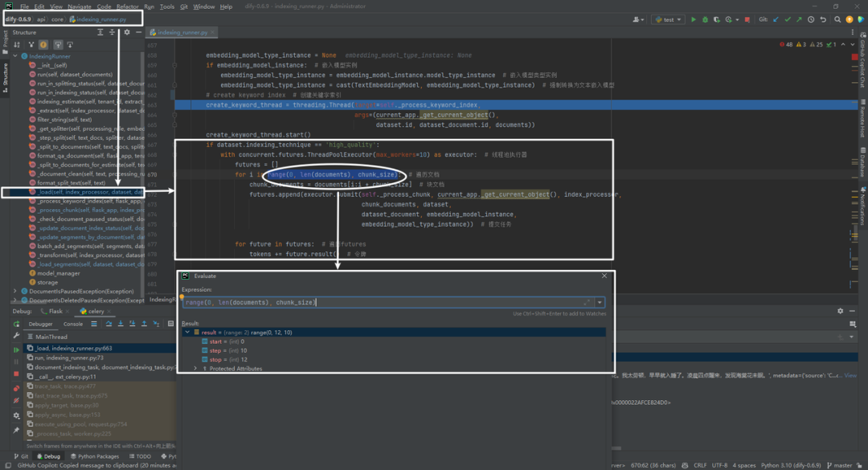Screen dimensions: 868x470
Task: Toggle Autoscroll from Source in Structure toolbar
Action: tap(70, 45)
